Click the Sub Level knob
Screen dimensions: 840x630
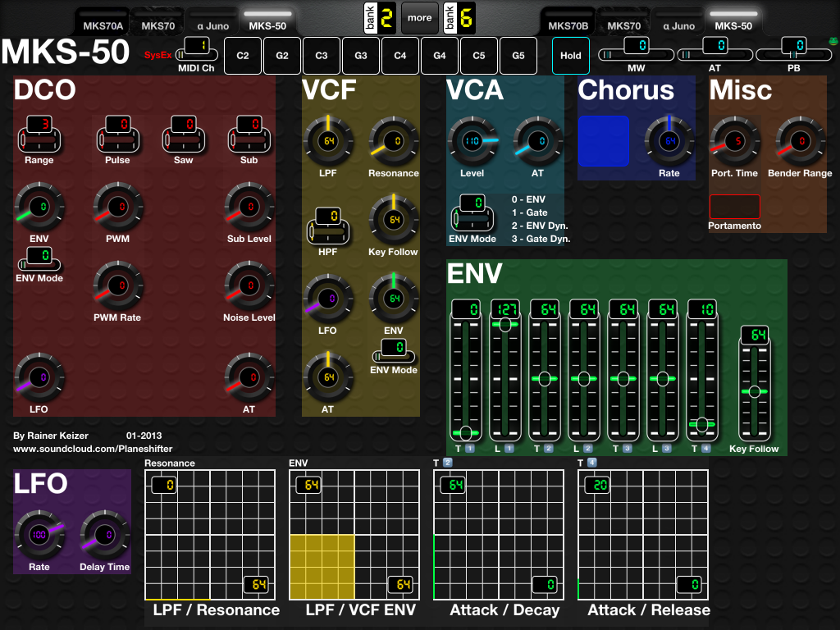pos(249,207)
